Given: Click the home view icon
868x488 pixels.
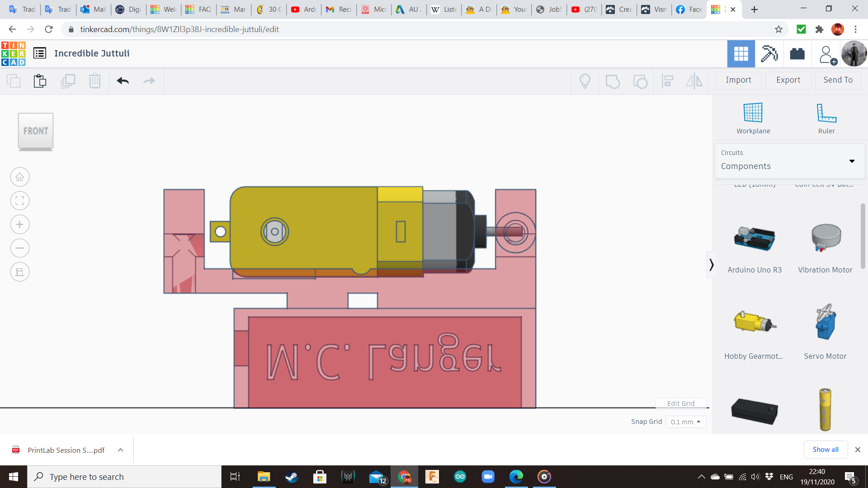Looking at the screenshot, I should click(x=20, y=177).
